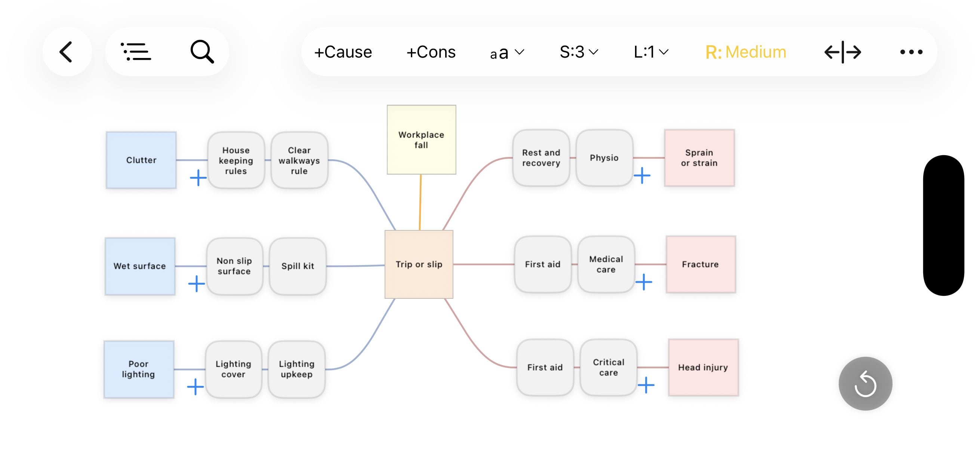Click the R: Medium risk label

745,52
